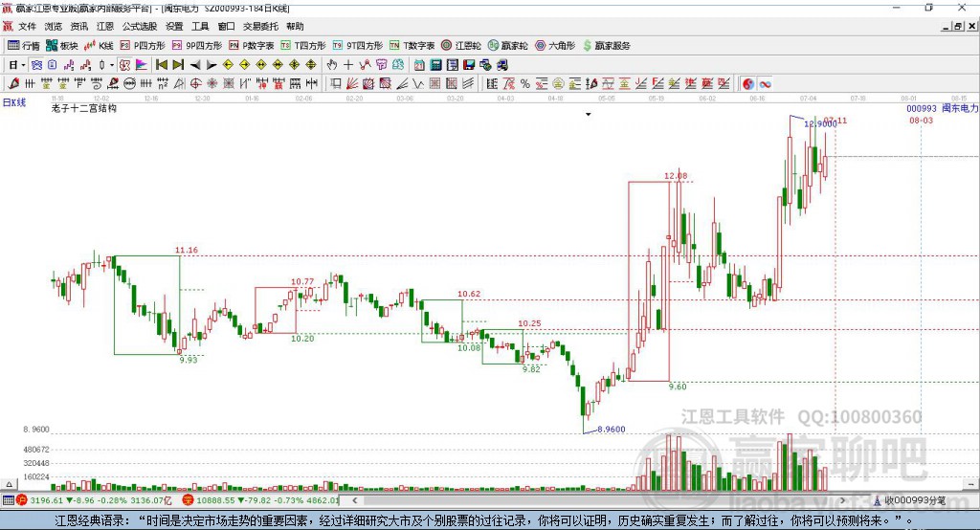Open the 收000993分笔 tick panel
980x530 pixels.
[909, 500]
